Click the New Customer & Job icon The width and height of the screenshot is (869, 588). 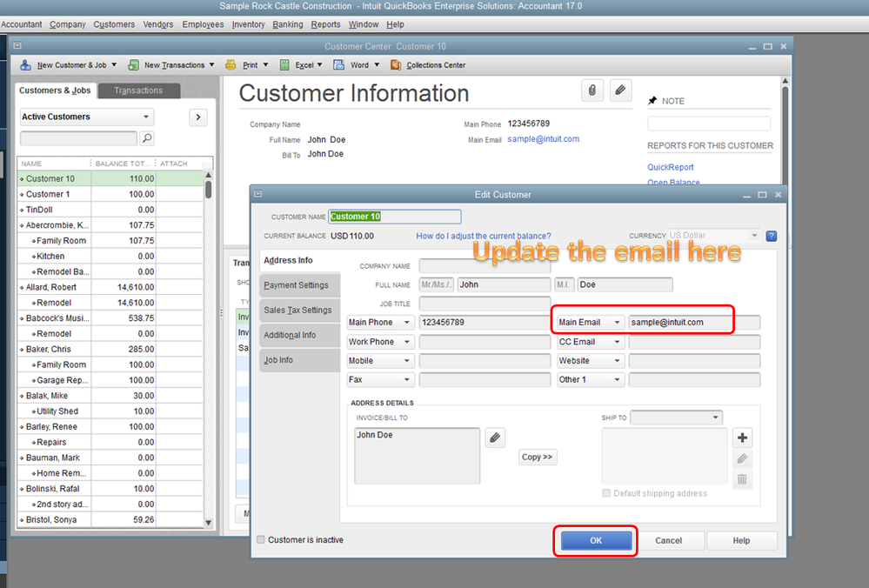(x=25, y=65)
